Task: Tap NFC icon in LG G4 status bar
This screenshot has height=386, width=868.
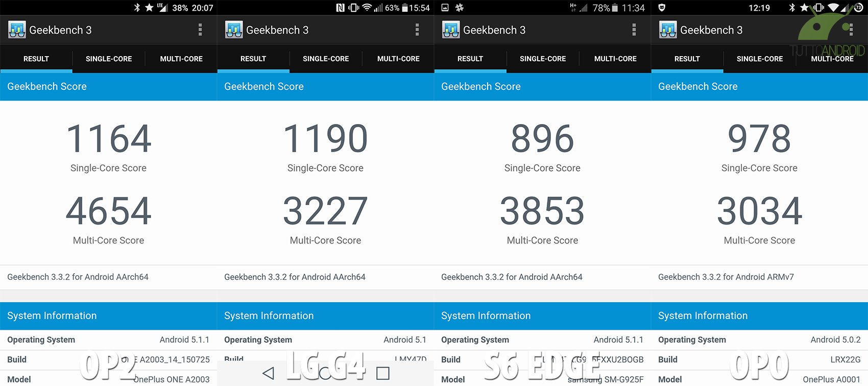Action: 340,8
